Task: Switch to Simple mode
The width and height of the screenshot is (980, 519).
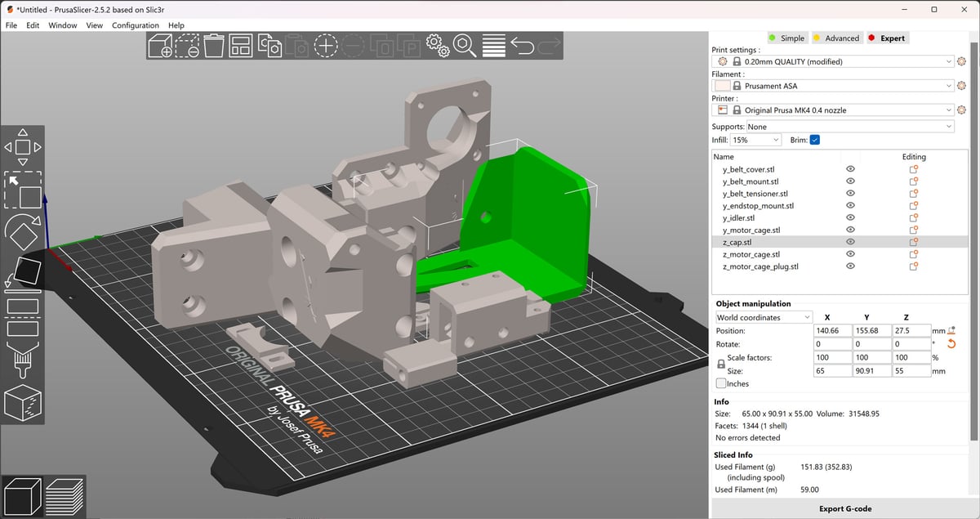Action: click(x=786, y=38)
